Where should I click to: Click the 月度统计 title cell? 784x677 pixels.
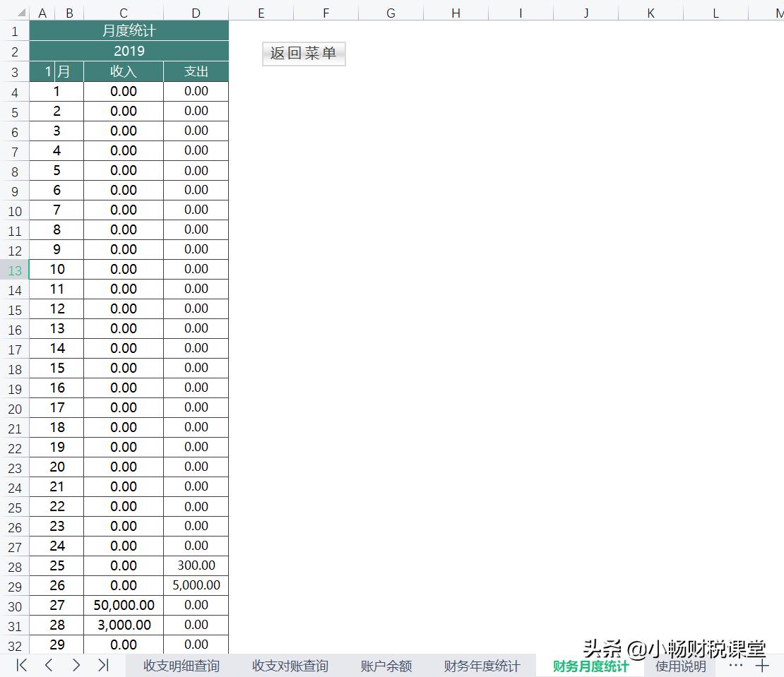129,30
